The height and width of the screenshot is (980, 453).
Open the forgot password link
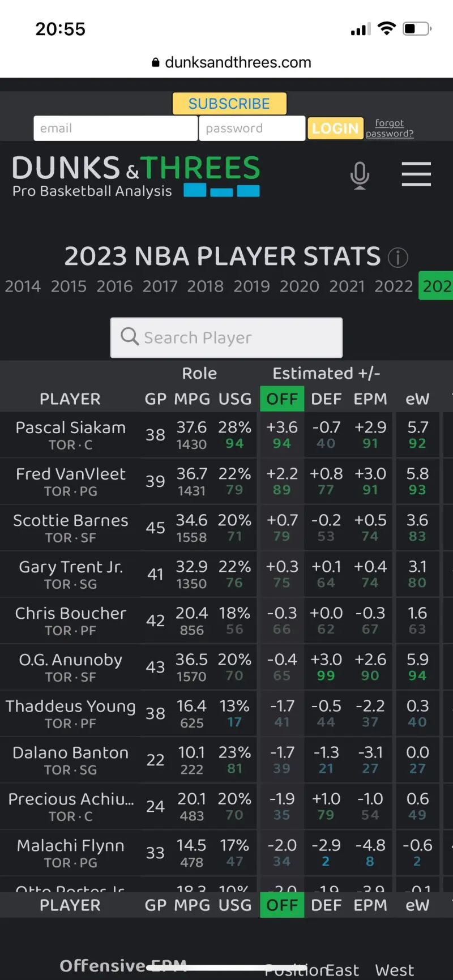click(390, 129)
